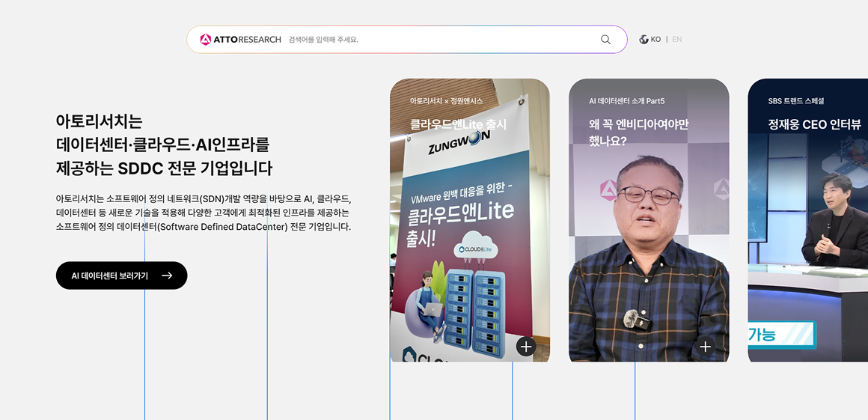Screen dimensions: 868x420
Task: Open the 클라우드앤Lite 출시 card
Action: point(470,221)
